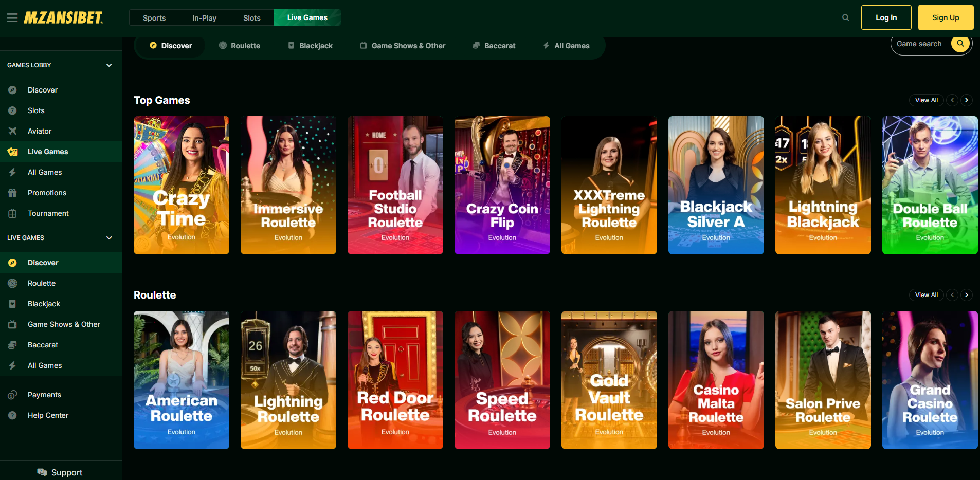Open the Crazy Time game thumbnail
The height and width of the screenshot is (480, 980).
(182, 185)
